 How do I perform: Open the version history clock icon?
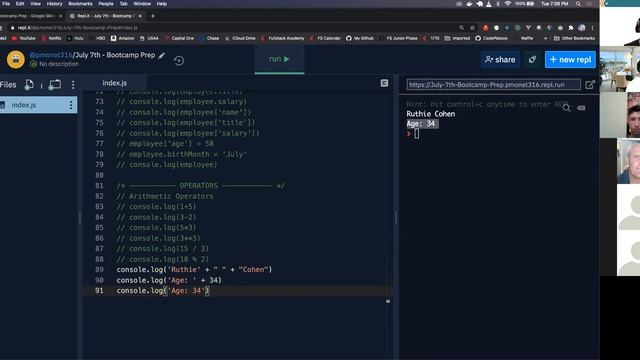(x=179, y=61)
